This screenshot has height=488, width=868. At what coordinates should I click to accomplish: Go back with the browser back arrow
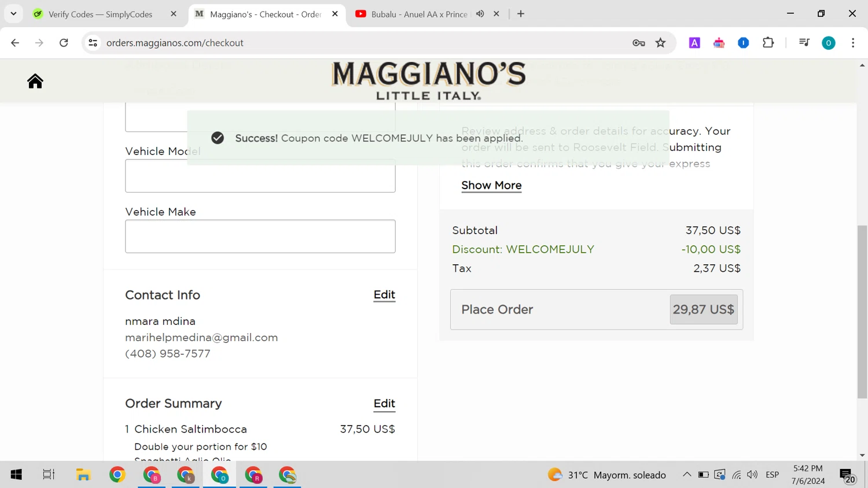pyautogui.click(x=15, y=43)
